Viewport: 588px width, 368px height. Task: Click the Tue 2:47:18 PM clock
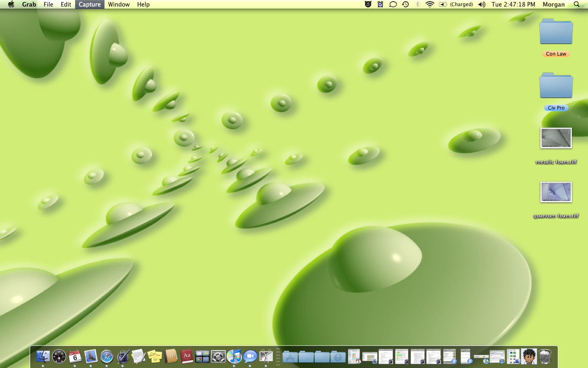[513, 4]
